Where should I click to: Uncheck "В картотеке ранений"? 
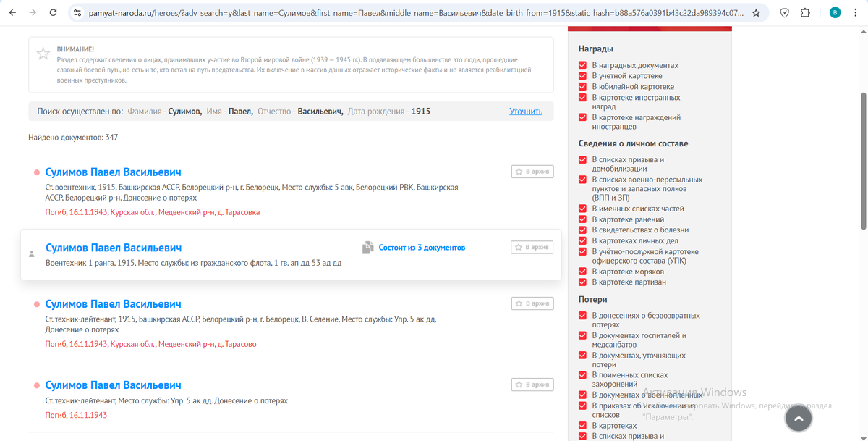(583, 219)
